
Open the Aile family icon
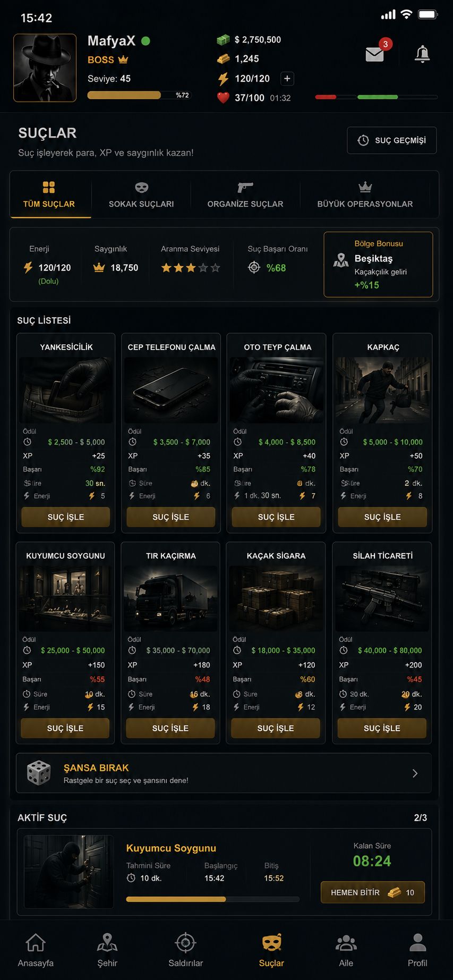click(346, 943)
